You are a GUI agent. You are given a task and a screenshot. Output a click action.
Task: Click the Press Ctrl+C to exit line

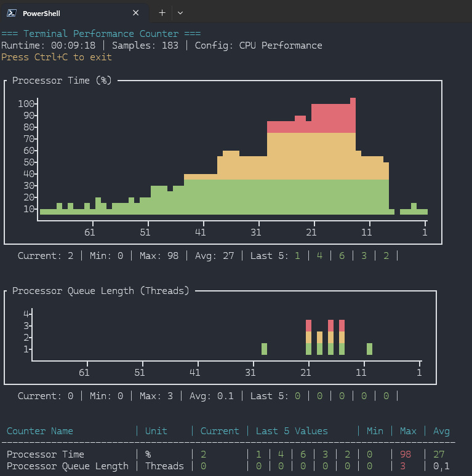coord(57,57)
